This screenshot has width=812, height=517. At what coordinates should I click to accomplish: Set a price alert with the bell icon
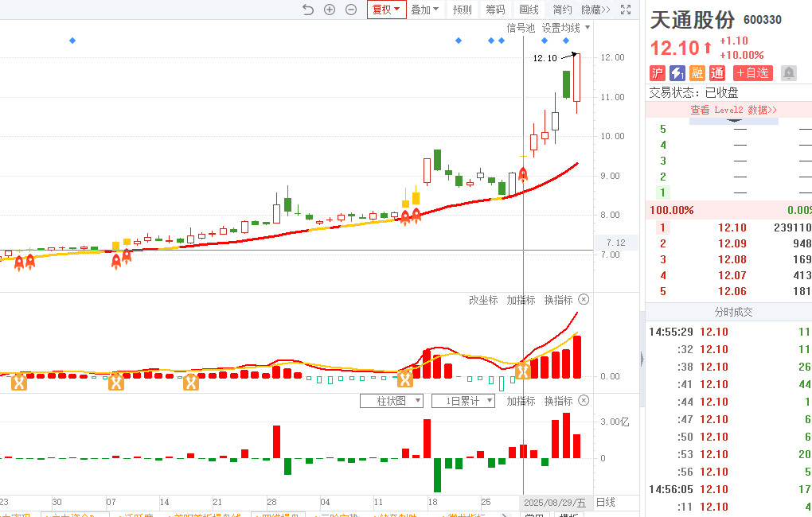pos(789,73)
